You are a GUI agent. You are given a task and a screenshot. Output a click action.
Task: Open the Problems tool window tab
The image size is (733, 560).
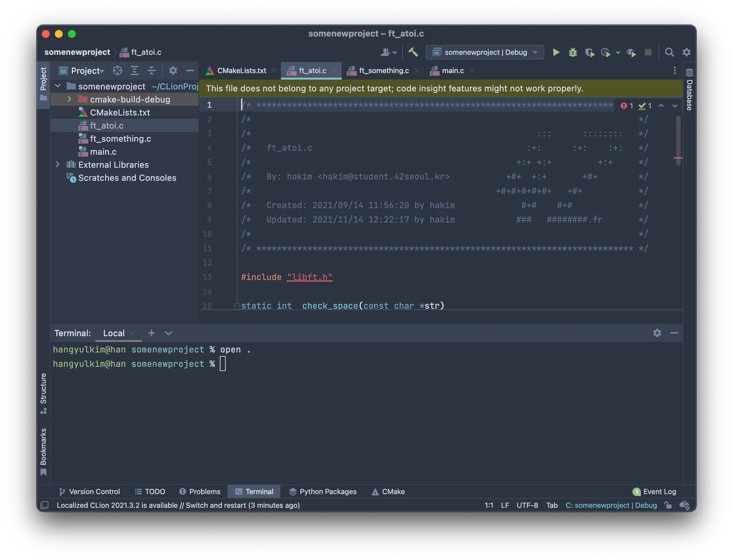(x=200, y=491)
